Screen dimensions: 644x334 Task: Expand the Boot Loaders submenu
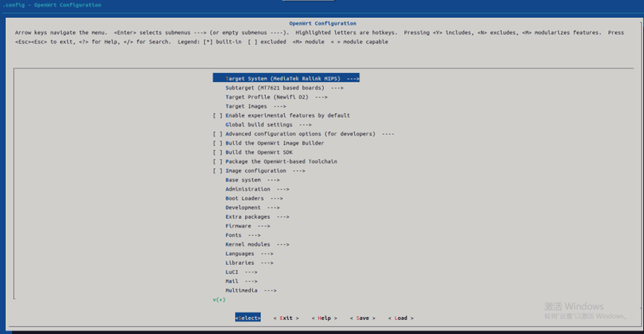[x=254, y=198]
